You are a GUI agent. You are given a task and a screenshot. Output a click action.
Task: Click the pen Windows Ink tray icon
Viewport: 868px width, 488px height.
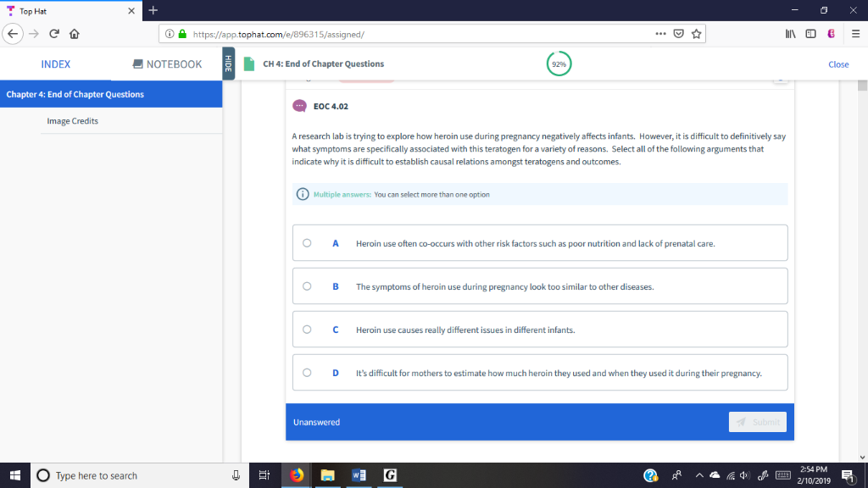[x=763, y=475]
